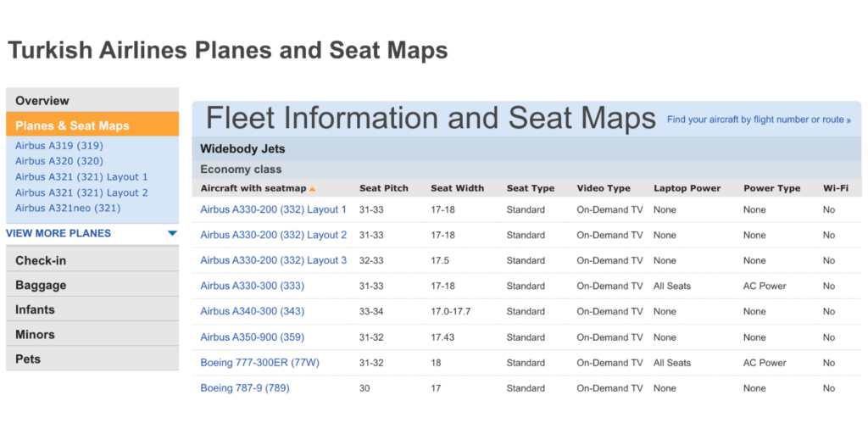868x423 pixels.
Task: Click the orange sort arrow beside Aircraft with seatmap
Action: click(312, 189)
